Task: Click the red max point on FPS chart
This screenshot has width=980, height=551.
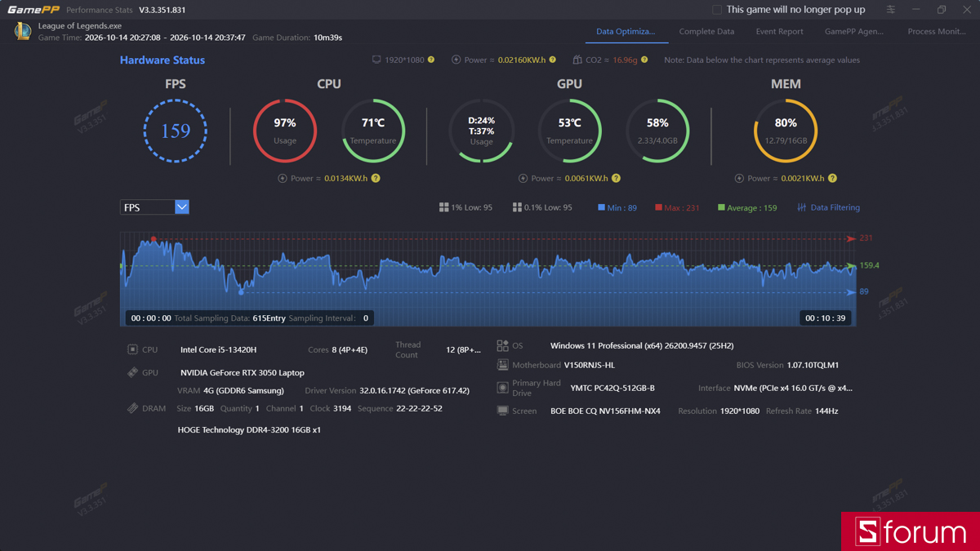Action: (154, 239)
